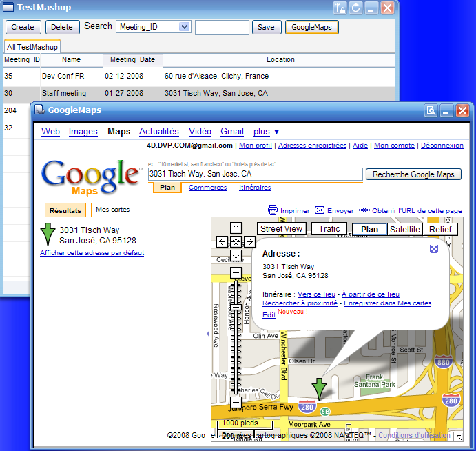Click the green marker on the map
This screenshot has width=476, height=451.
318,389
